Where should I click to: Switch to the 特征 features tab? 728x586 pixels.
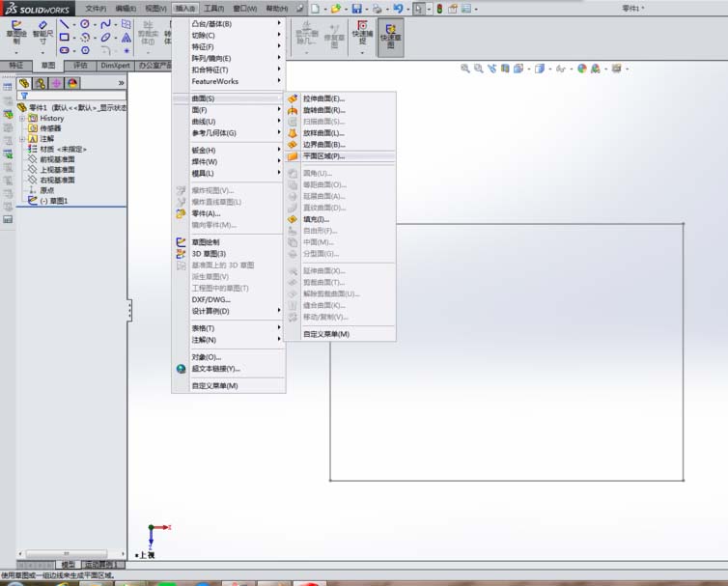[16, 66]
